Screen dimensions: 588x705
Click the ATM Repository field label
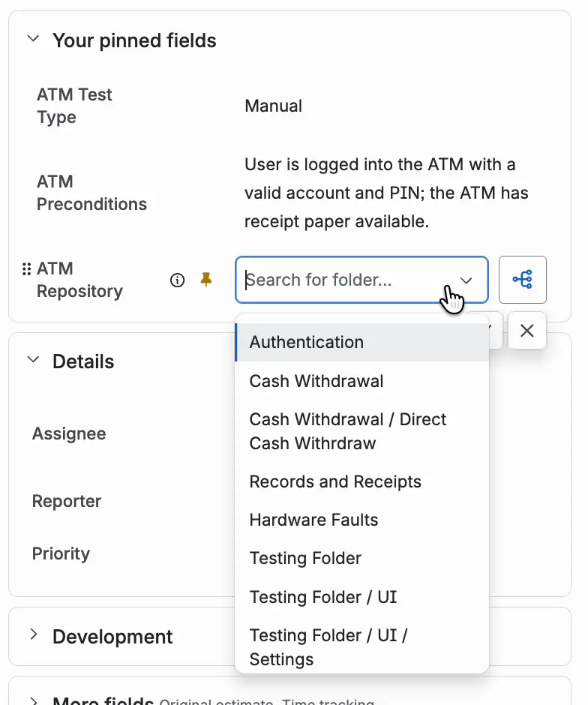[79, 280]
